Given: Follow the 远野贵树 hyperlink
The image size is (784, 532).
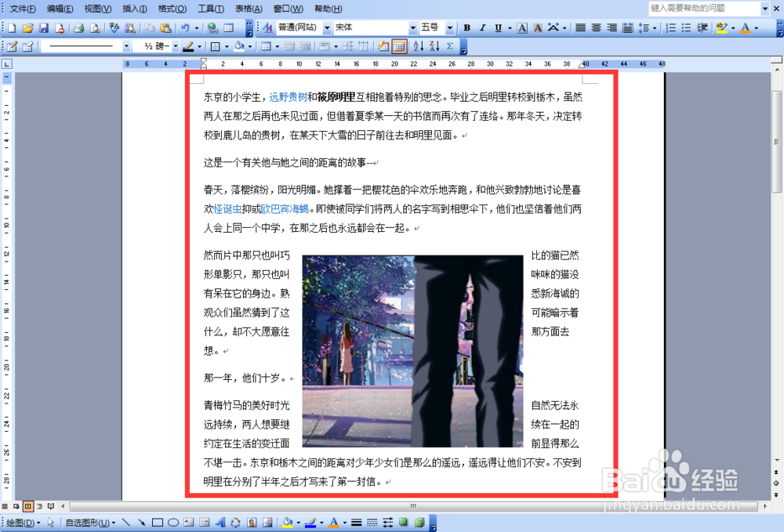Looking at the screenshot, I should pyautogui.click(x=288, y=97).
